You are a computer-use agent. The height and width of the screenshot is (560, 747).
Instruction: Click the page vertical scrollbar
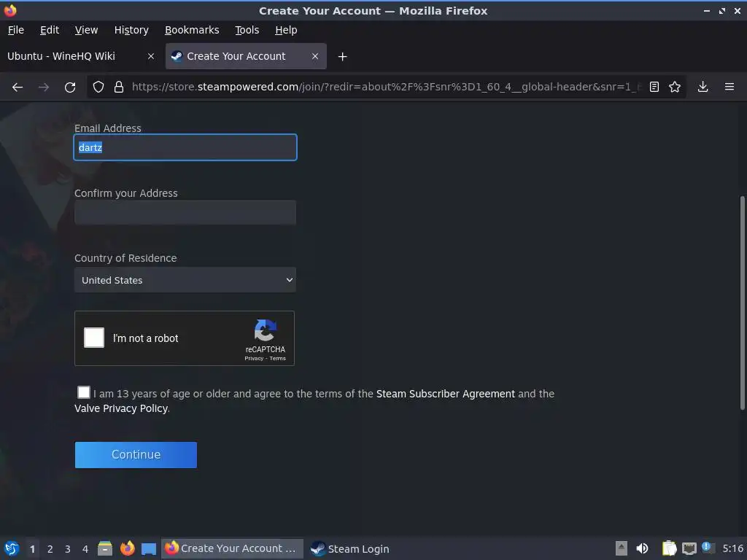[x=742, y=303]
